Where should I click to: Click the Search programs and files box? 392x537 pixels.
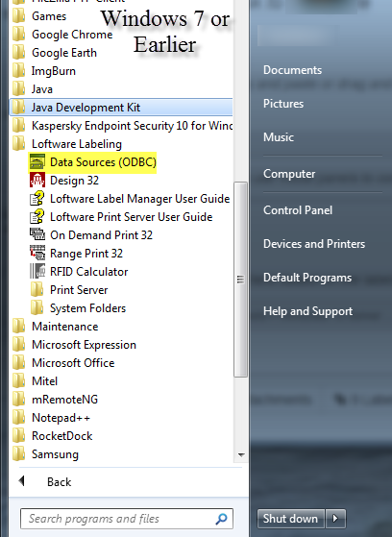[127, 519]
